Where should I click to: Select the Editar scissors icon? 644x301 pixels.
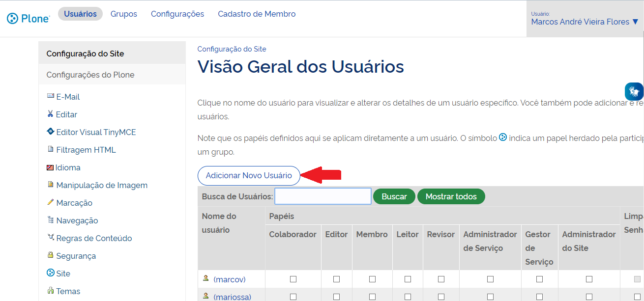click(50, 114)
